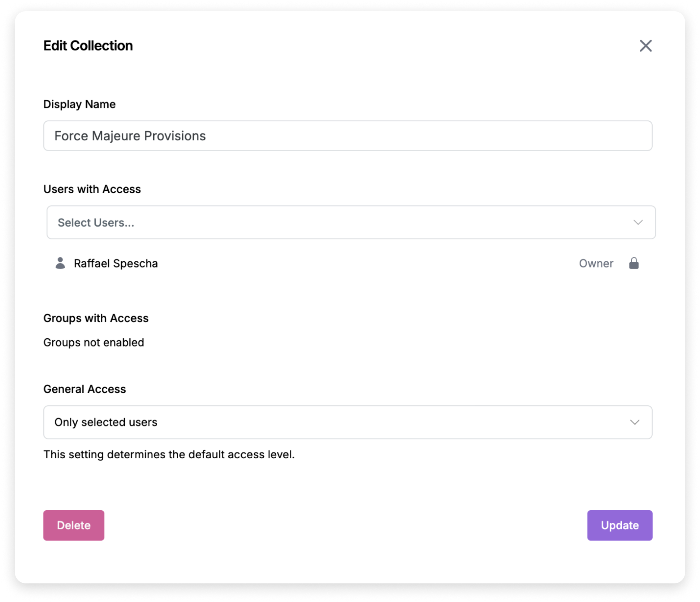This screenshot has height=602, width=700.
Task: Click the Select Users dropdown chevron
Action: pos(638,222)
